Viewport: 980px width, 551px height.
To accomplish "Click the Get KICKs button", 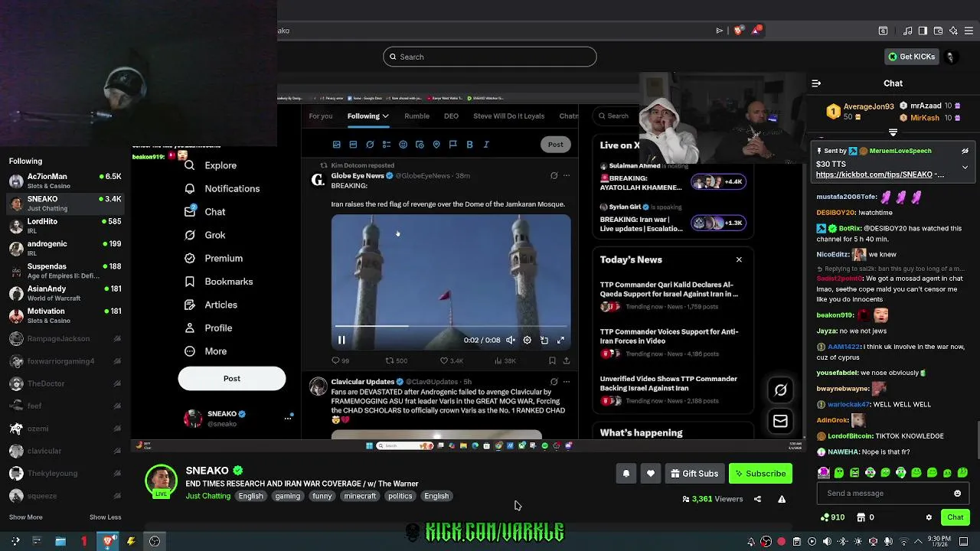I will coord(911,57).
